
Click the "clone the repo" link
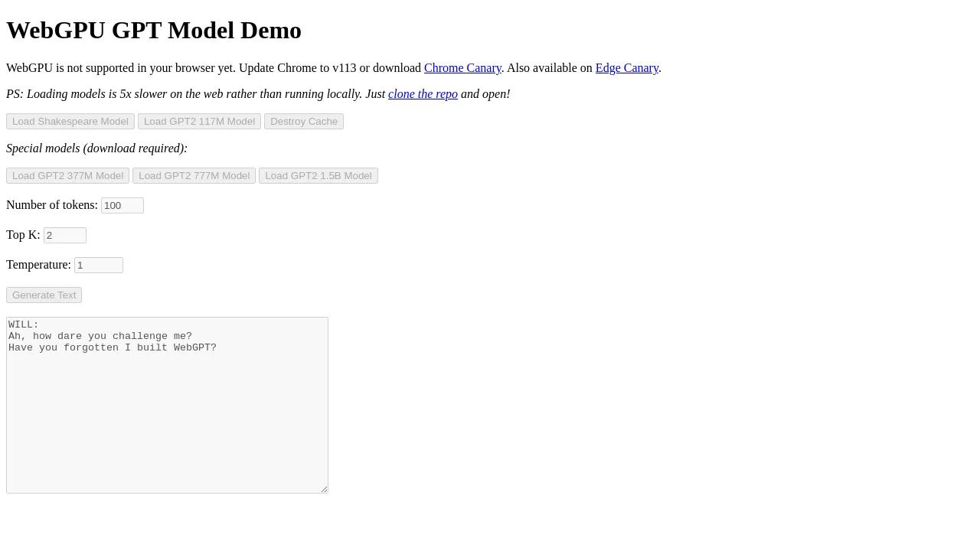(423, 94)
